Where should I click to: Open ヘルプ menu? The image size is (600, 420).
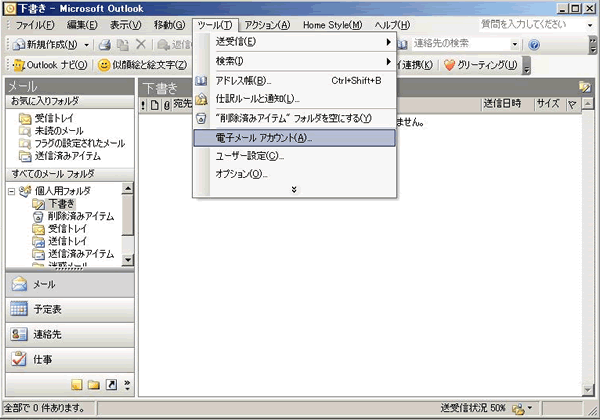pos(392,25)
